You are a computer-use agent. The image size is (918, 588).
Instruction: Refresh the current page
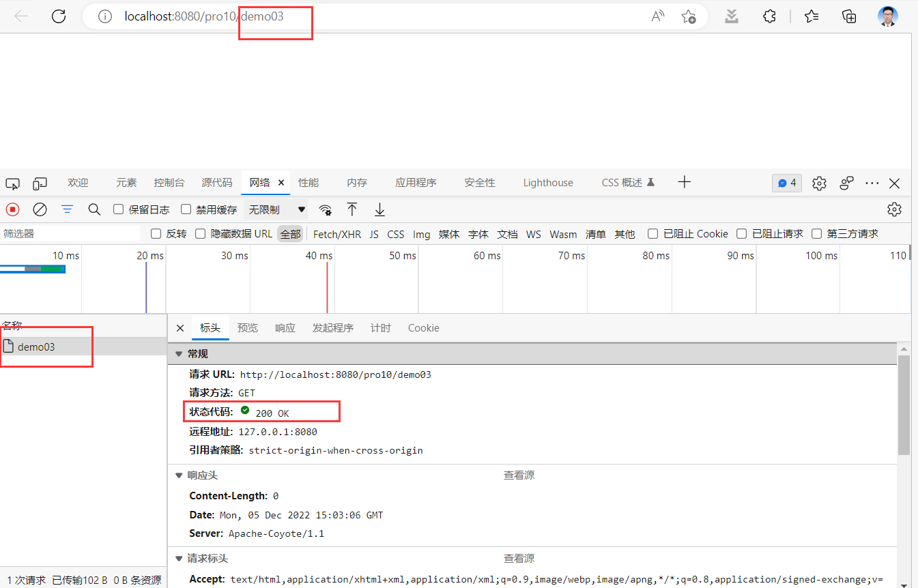tap(59, 16)
